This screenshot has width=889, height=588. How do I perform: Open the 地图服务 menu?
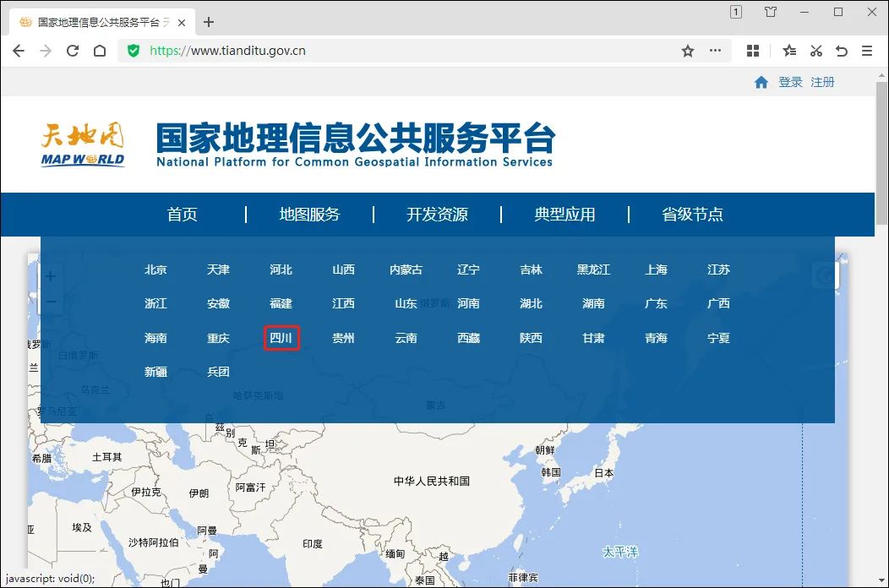click(x=309, y=215)
